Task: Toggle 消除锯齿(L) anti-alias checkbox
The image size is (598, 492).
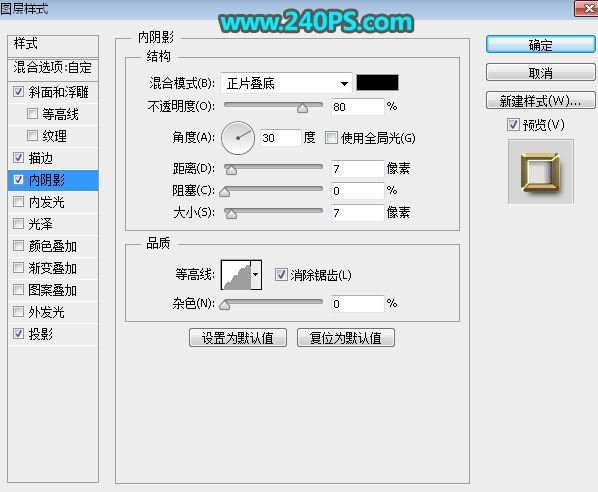Action: click(281, 275)
